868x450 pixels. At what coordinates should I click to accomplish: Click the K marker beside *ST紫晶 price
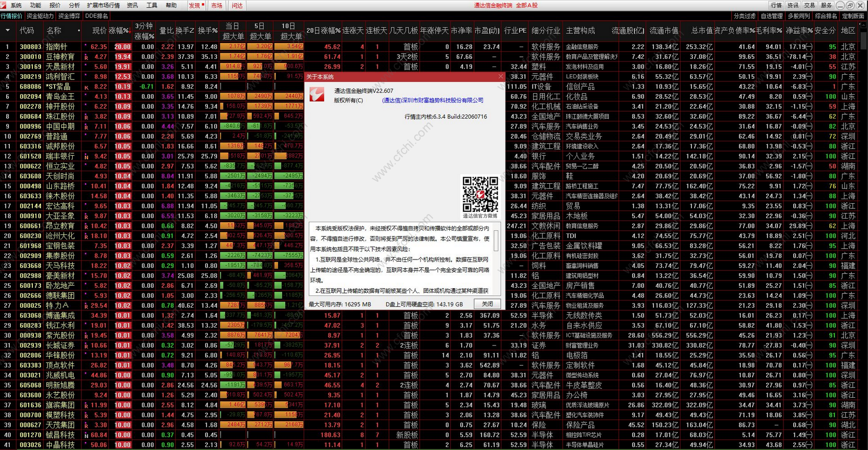(x=86, y=87)
